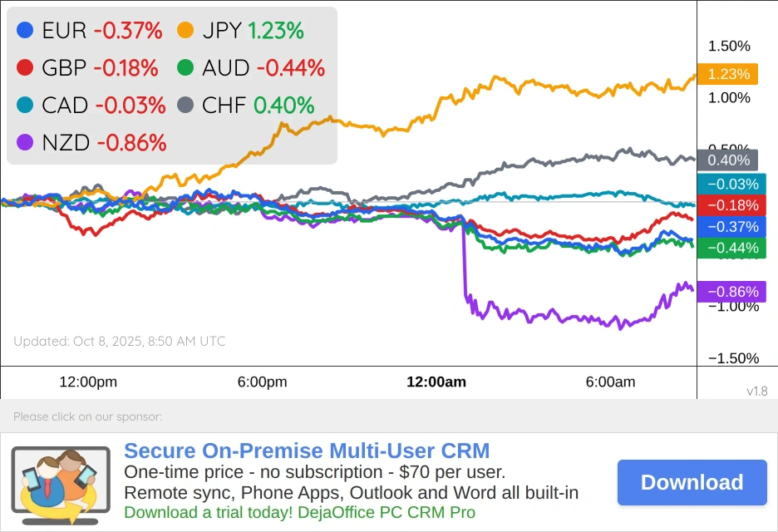Open Secure On-Premise Multi-User CRM link

point(306,451)
